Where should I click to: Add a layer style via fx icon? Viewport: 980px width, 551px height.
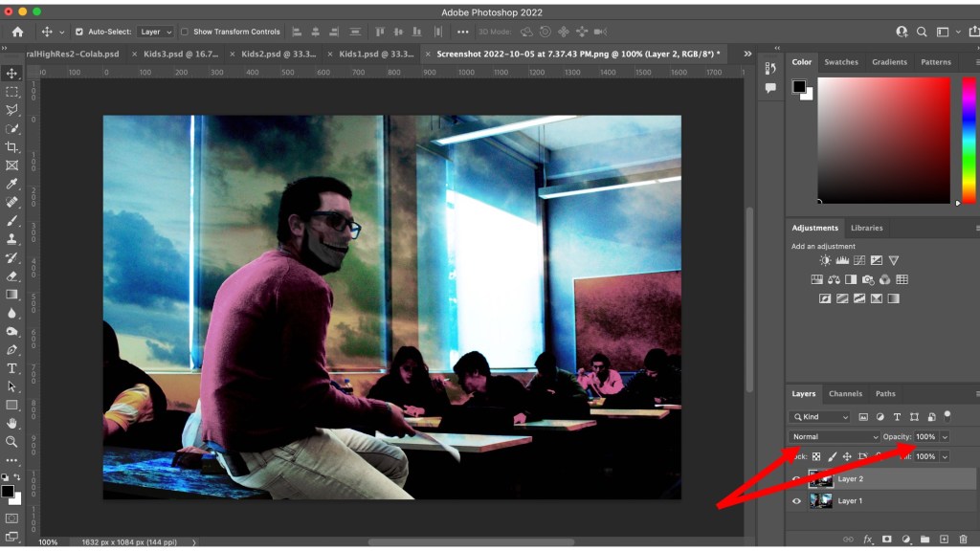click(869, 540)
